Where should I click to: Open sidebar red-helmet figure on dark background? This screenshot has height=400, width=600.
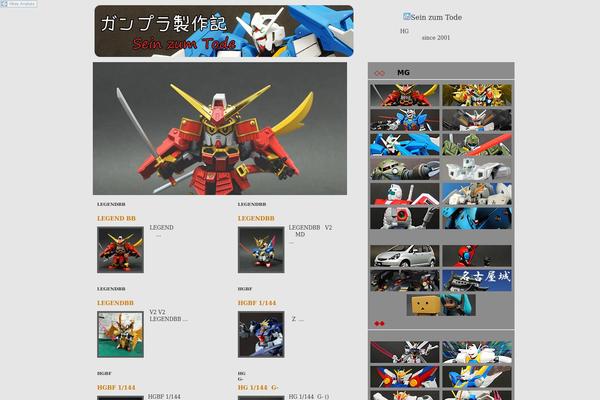click(477, 256)
